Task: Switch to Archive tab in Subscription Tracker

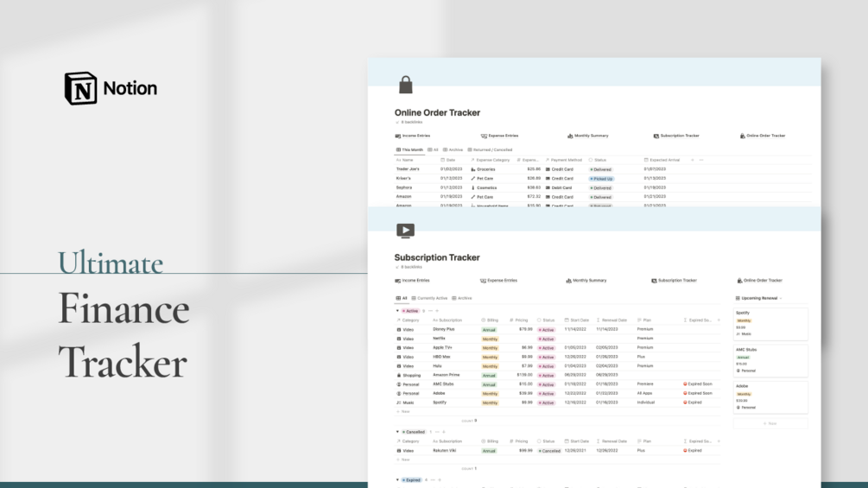Action: tap(462, 298)
